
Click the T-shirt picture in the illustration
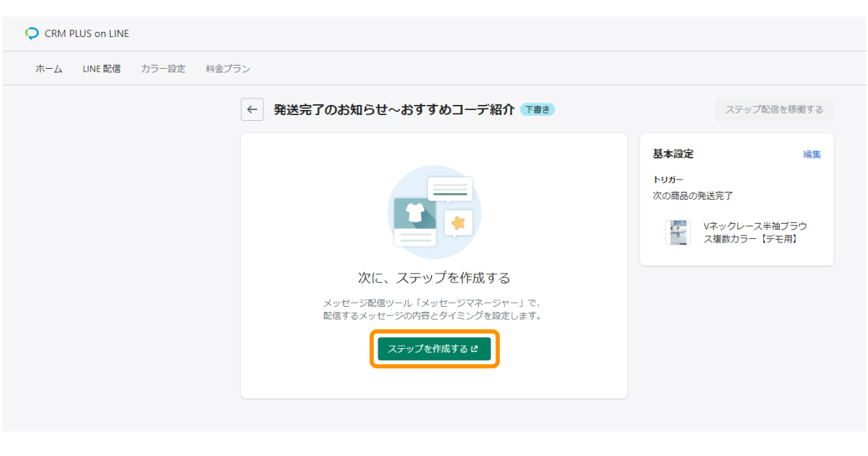(415, 212)
